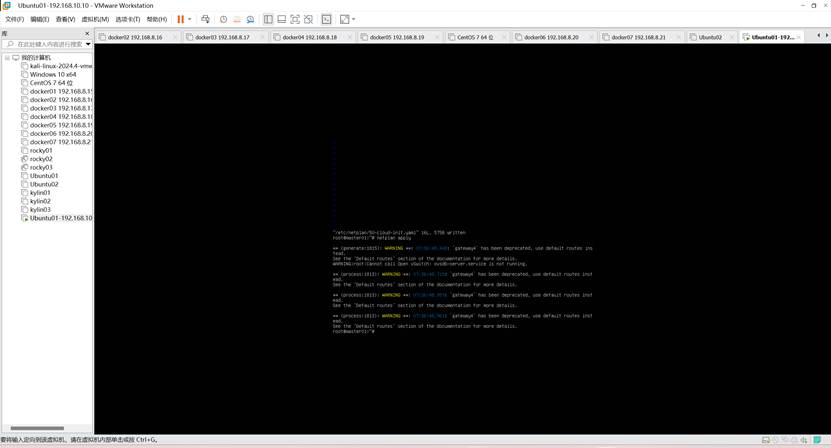This screenshot has height=448, width=831.
Task: Select kylin03 in the library
Action: [x=36, y=209]
